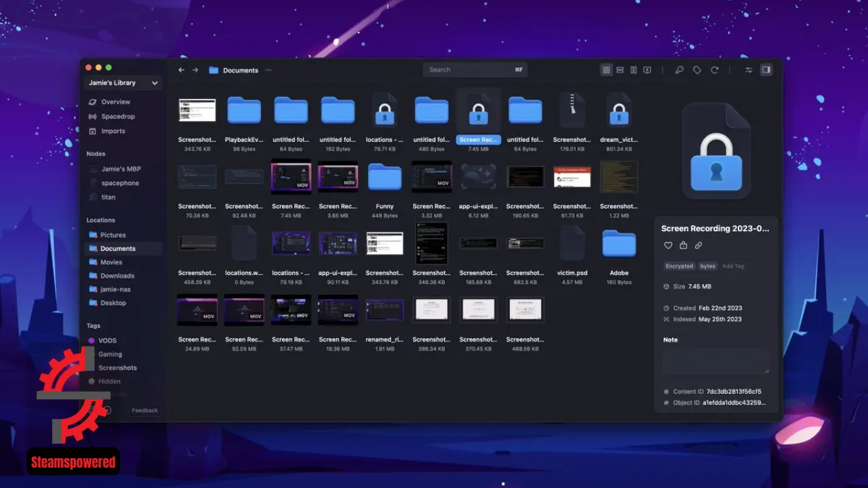Image resolution: width=868 pixels, height=488 pixels.
Task: Click the bytes tag chip
Action: [708, 266]
